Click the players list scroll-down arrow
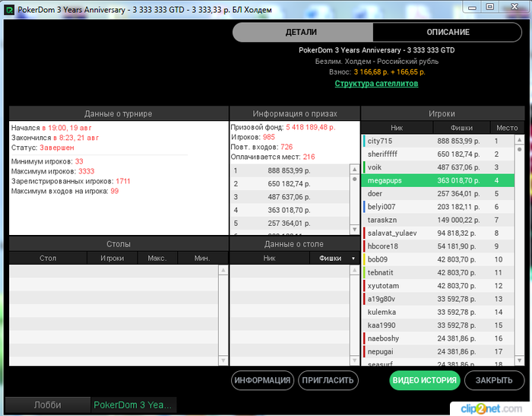Image resolution: width=532 pixels, height=416 pixels. pos(519,360)
